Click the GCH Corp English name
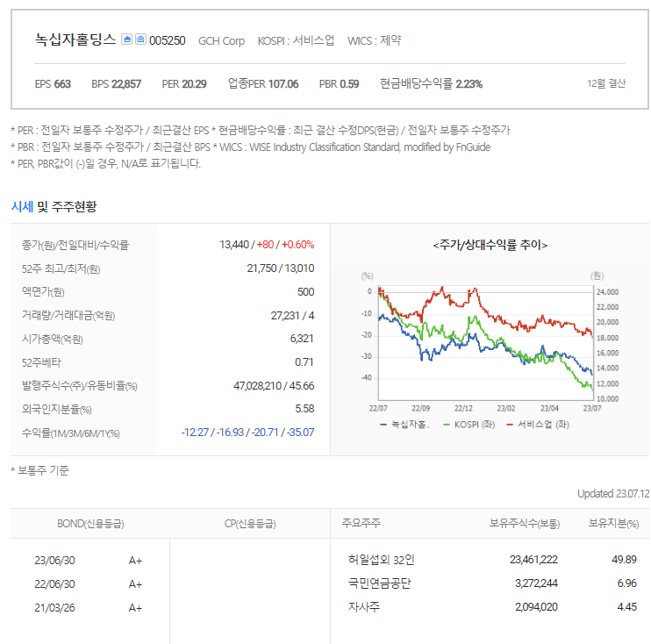The width and height of the screenshot is (651, 644). pos(221,41)
